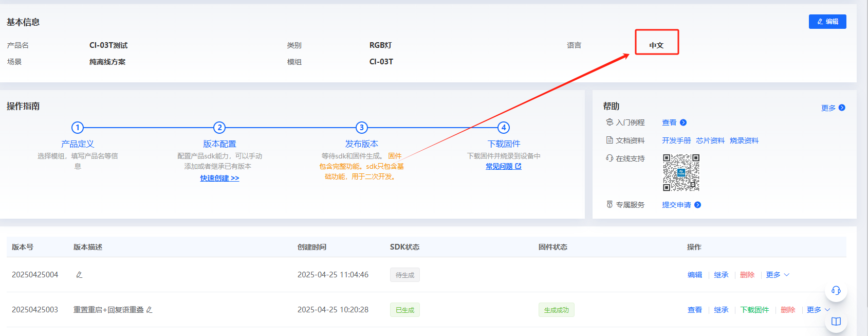Click the 固件状态 column header
Screen dimensions: 868x336
point(553,247)
